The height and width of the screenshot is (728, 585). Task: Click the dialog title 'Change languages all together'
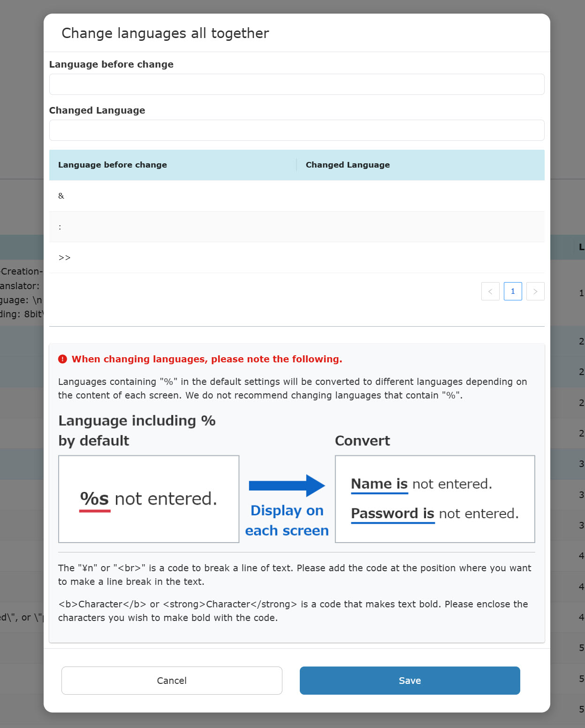165,33
